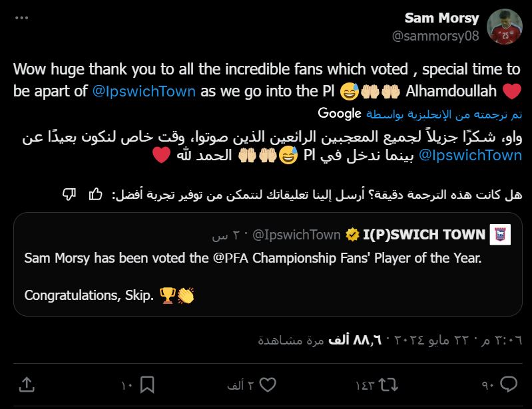
Task: Rate the translation with thumbs up
Action: click(x=95, y=194)
